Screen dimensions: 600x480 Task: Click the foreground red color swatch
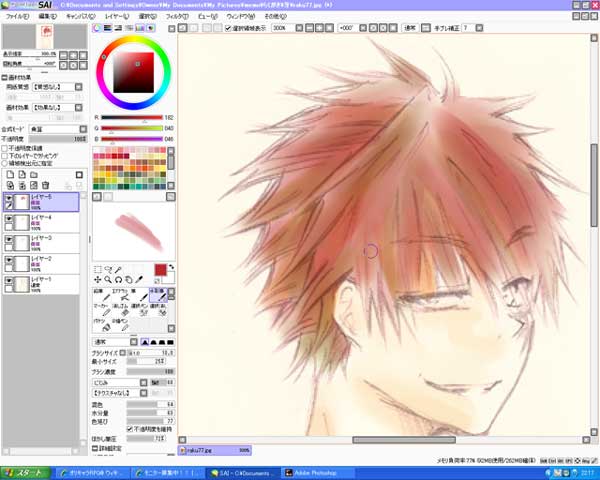[160, 270]
